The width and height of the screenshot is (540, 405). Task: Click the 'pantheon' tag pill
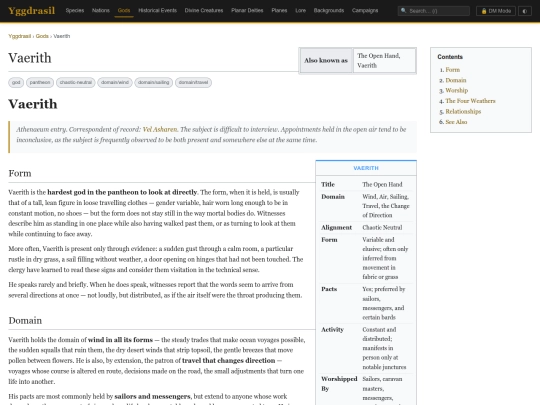point(40,82)
